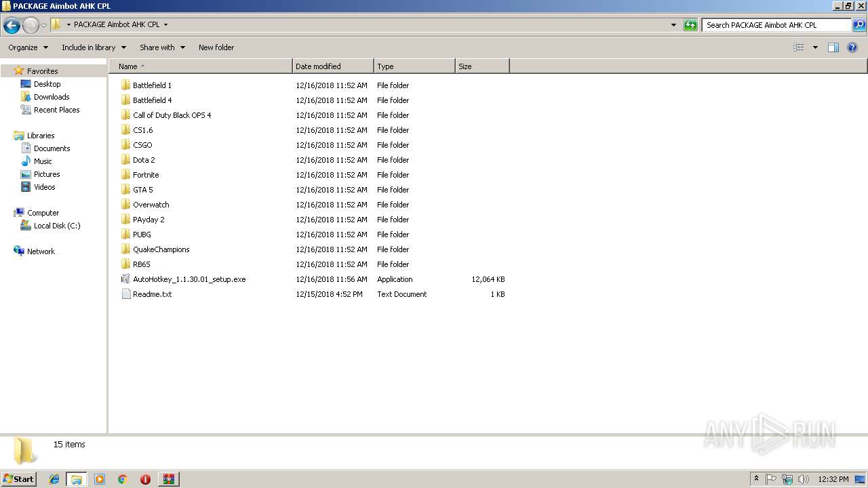Click the 12,064 KB size value
The height and width of the screenshot is (488, 868).
pyautogui.click(x=488, y=279)
